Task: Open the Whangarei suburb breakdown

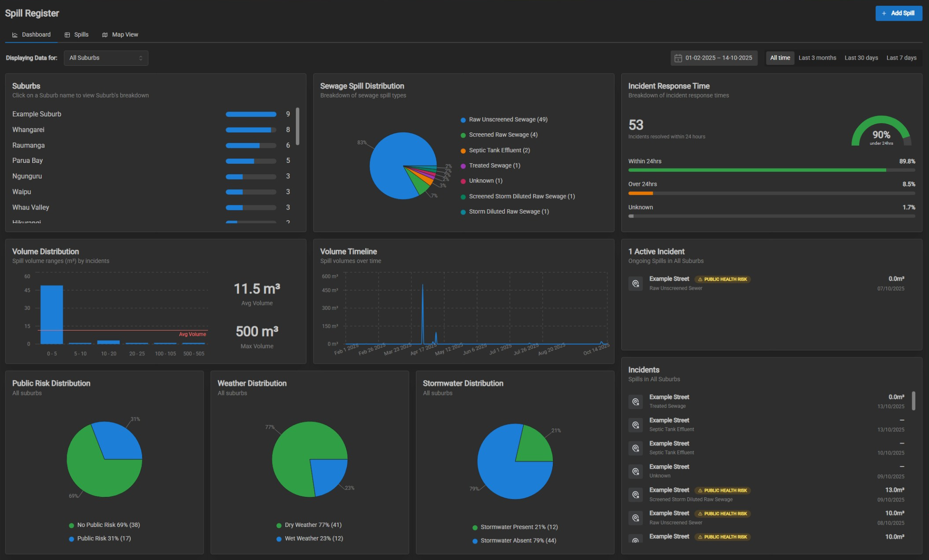Action: pyautogui.click(x=28, y=130)
